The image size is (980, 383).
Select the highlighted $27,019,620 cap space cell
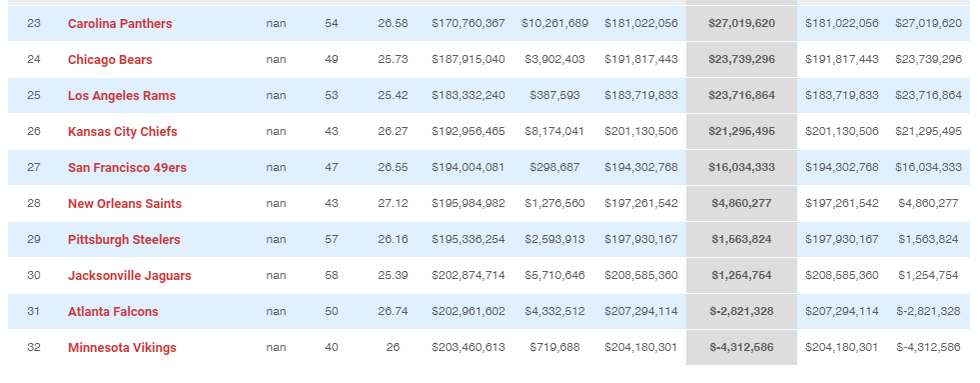[742, 24]
